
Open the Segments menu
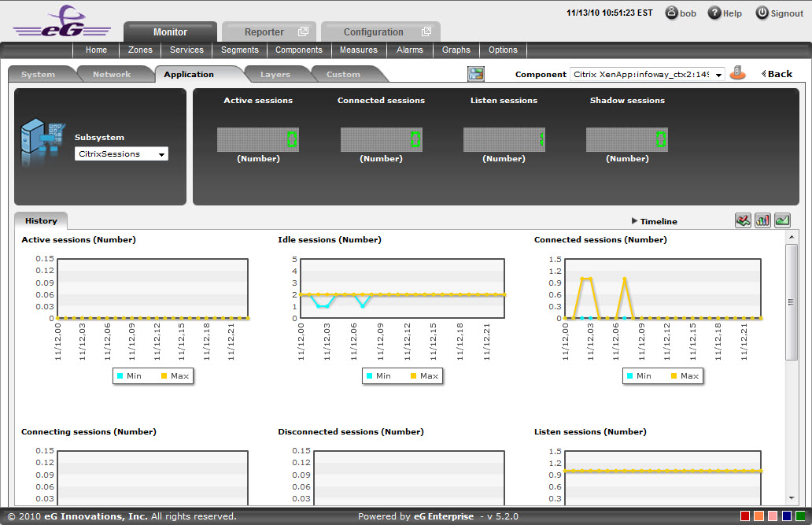(x=240, y=50)
